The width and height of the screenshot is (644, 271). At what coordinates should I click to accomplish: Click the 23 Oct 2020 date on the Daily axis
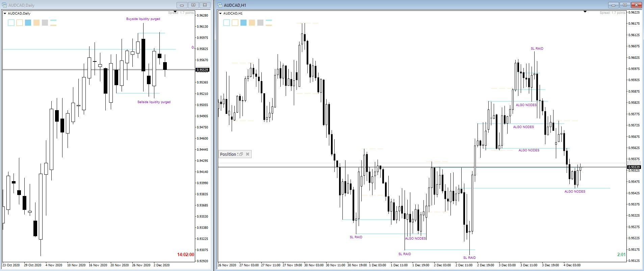point(11,265)
